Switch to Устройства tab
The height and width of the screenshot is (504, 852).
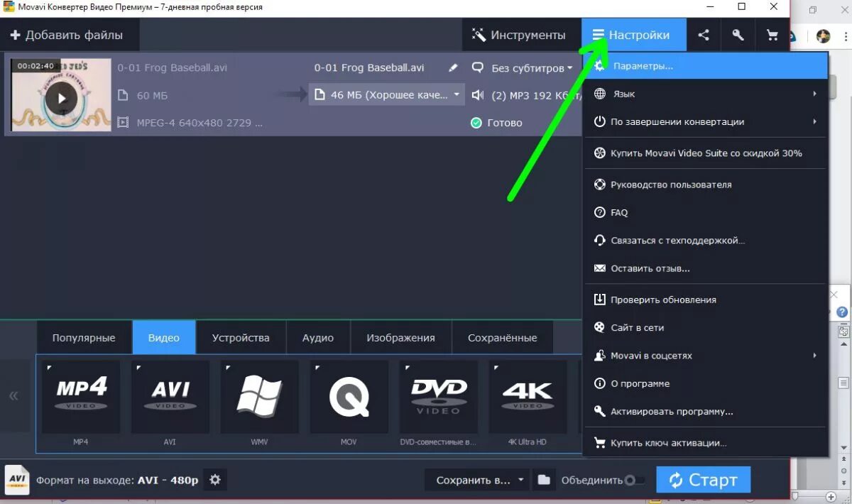241,338
